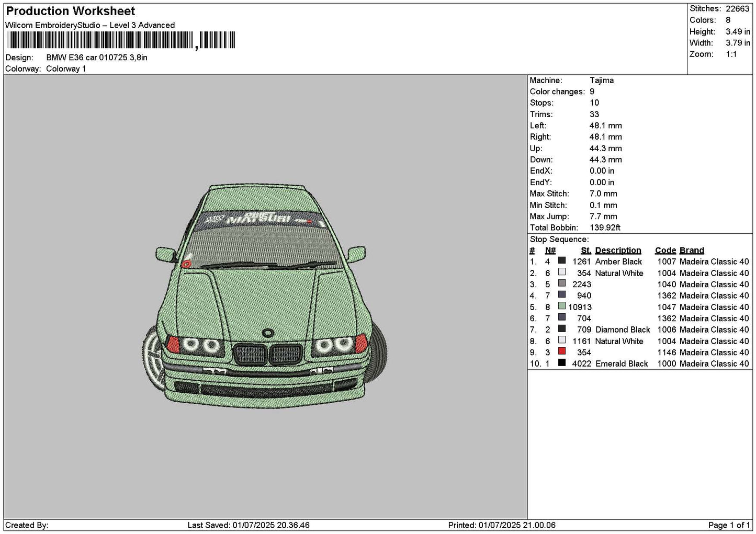The height and width of the screenshot is (534, 756).
Task: Select the 'Production Worksheet' title
Action: click(71, 11)
